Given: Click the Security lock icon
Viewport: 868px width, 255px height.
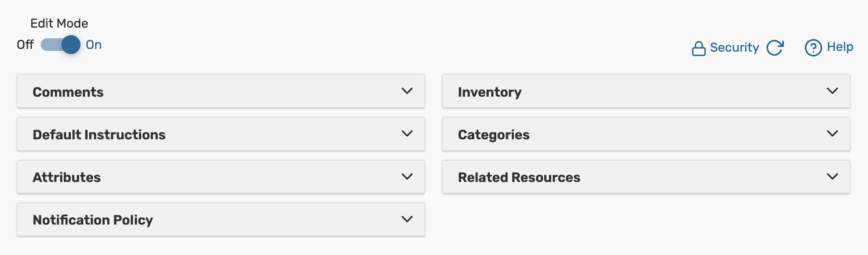Looking at the screenshot, I should click(698, 49).
